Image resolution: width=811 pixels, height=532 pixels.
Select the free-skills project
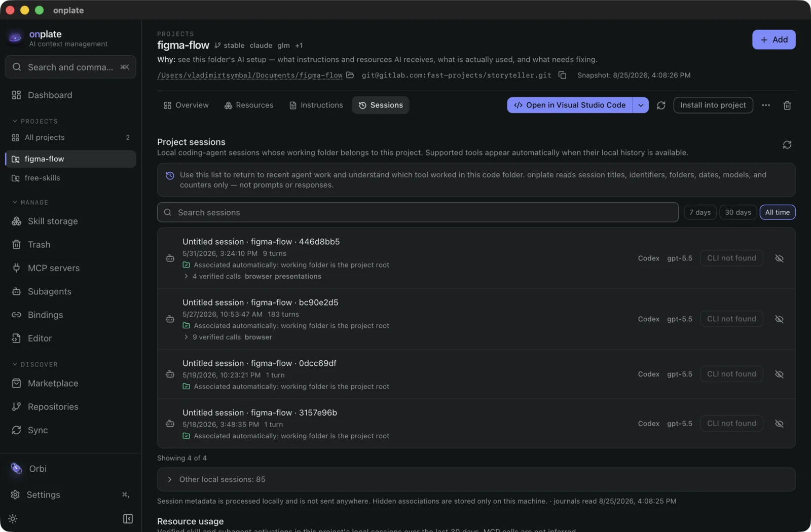pos(70,178)
